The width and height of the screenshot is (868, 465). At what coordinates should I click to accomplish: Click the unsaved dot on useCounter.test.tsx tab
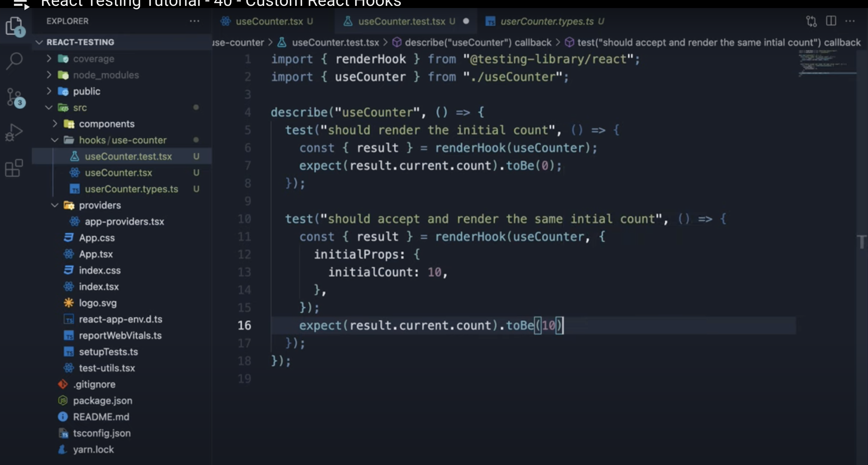[466, 21]
